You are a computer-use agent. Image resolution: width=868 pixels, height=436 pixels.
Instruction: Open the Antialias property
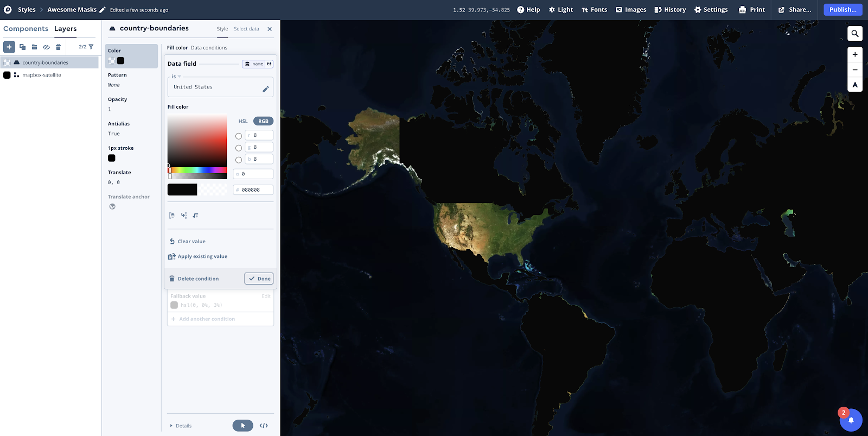[131, 129]
